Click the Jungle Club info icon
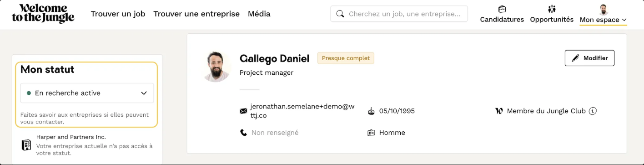This screenshot has width=644, height=165. 593,111
